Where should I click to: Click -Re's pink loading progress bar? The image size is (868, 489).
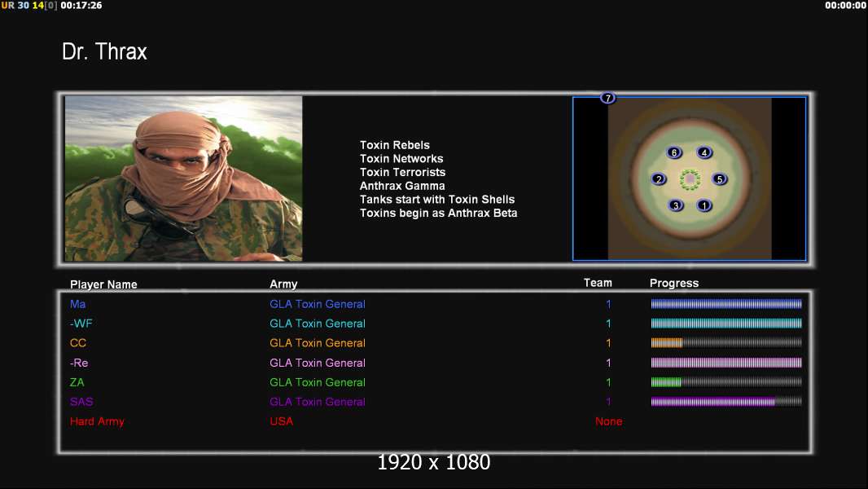coord(726,363)
